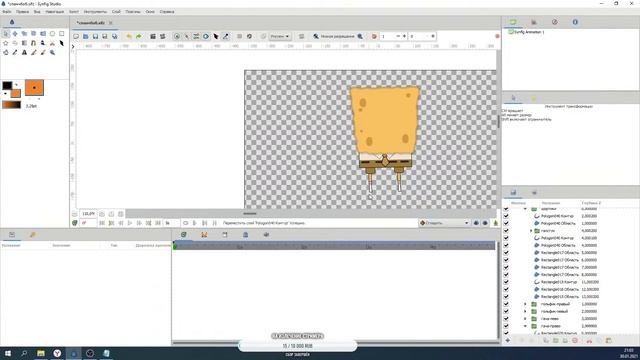
Task: Click the Save file toolbar icon
Action: pyautogui.click(x=95, y=36)
